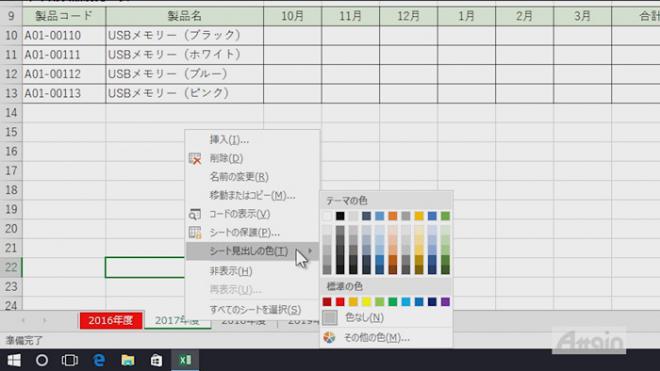Click the 10月 header cell

click(293, 16)
